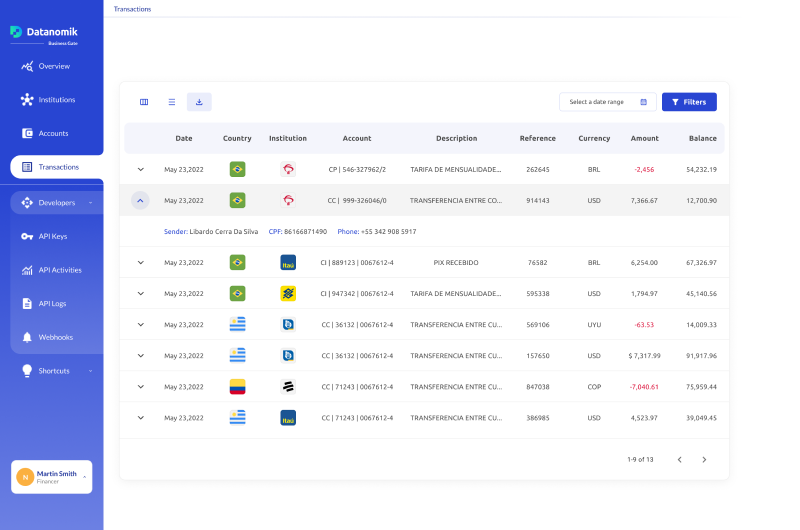Click Uruguay flag in row 569106

click(237, 325)
